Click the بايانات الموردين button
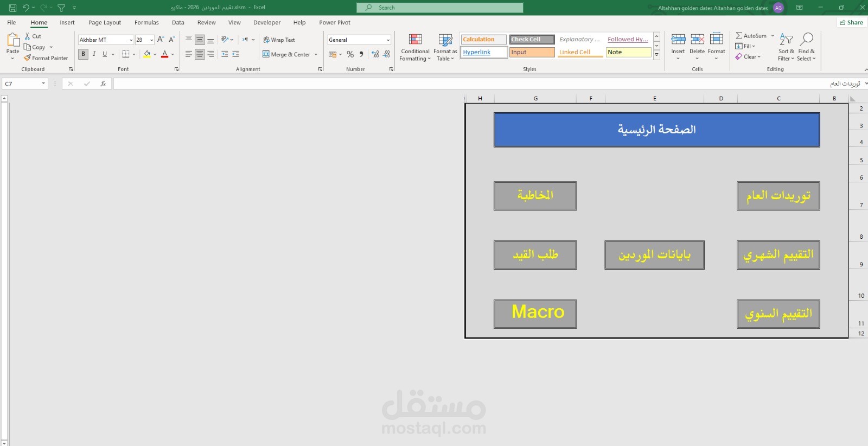Image resolution: width=868 pixels, height=446 pixels. click(x=654, y=255)
